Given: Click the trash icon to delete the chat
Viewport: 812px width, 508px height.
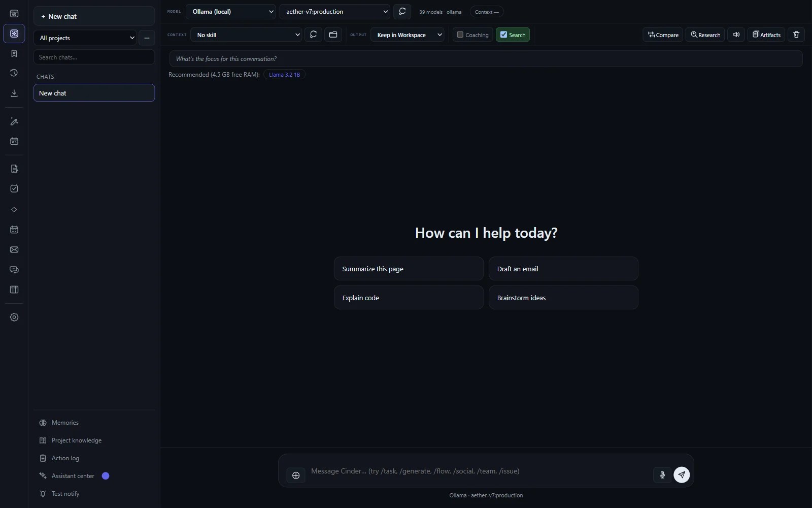Looking at the screenshot, I should pyautogui.click(x=796, y=35).
